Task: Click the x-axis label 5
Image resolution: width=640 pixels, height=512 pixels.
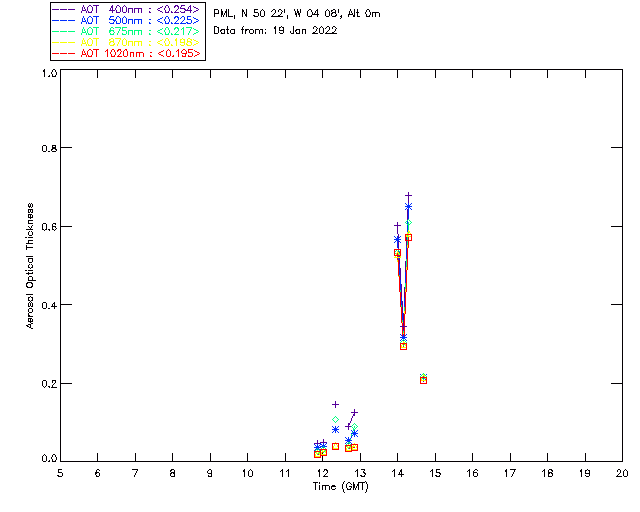Action: (x=60, y=473)
